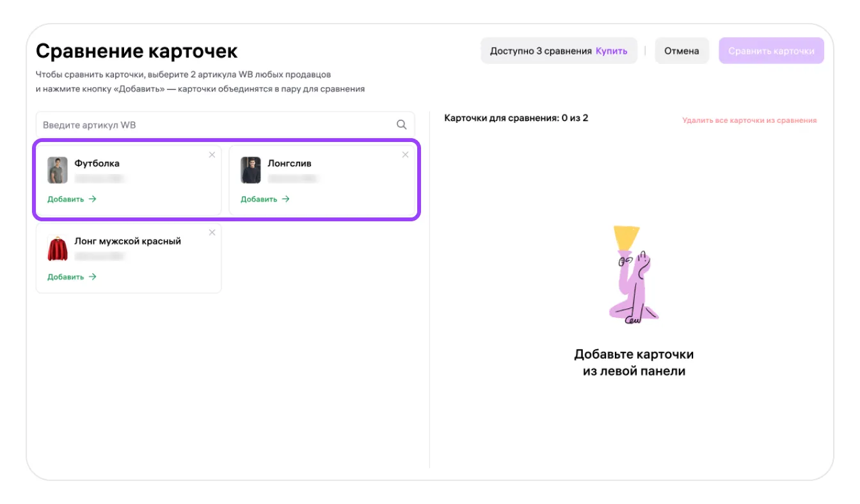Dismiss the Лонг мужской красный card
The height and width of the screenshot is (504, 860).
[x=212, y=233]
